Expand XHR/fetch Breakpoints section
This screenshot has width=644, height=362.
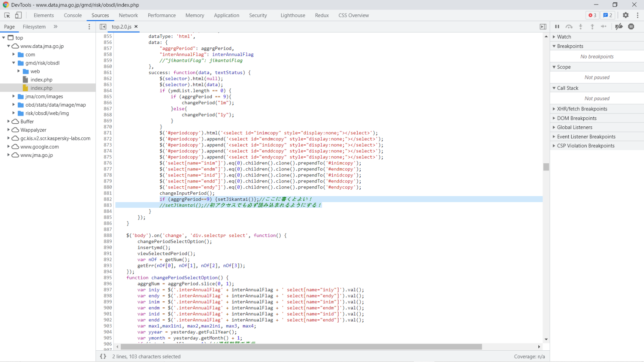click(x=582, y=109)
